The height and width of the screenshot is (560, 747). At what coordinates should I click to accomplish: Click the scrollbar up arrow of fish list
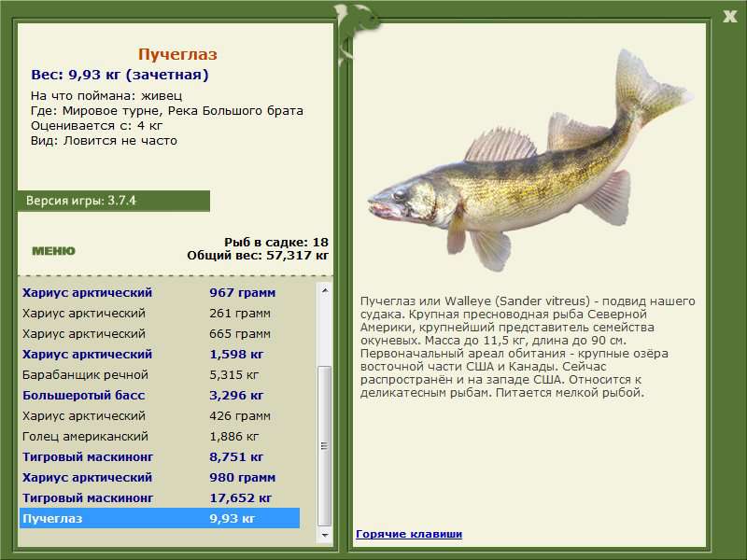click(325, 290)
